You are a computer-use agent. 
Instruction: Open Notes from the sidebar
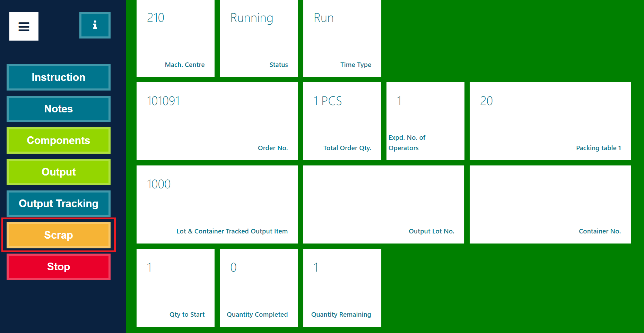(x=59, y=109)
